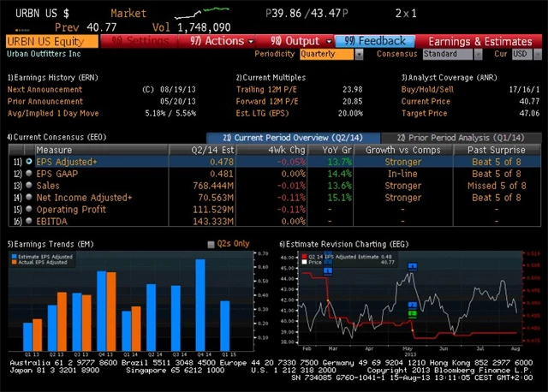Viewport: 548px width, 392px height.
Task: Click blue marker at chart peak in May
Action: coord(412,267)
